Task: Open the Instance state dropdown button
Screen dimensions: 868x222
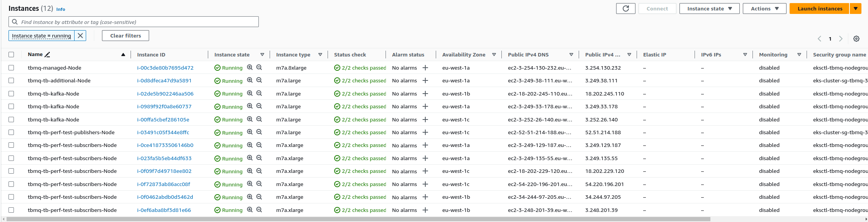Action: pyautogui.click(x=709, y=9)
